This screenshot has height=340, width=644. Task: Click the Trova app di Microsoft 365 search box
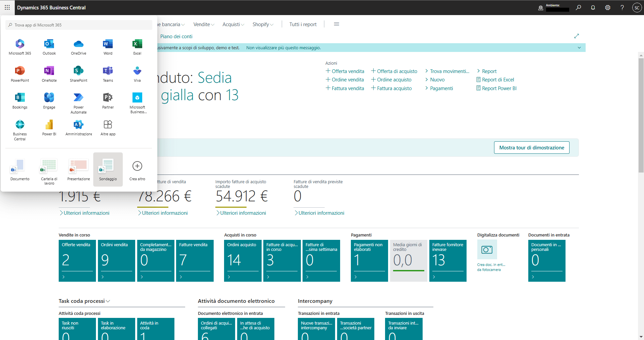coord(78,25)
